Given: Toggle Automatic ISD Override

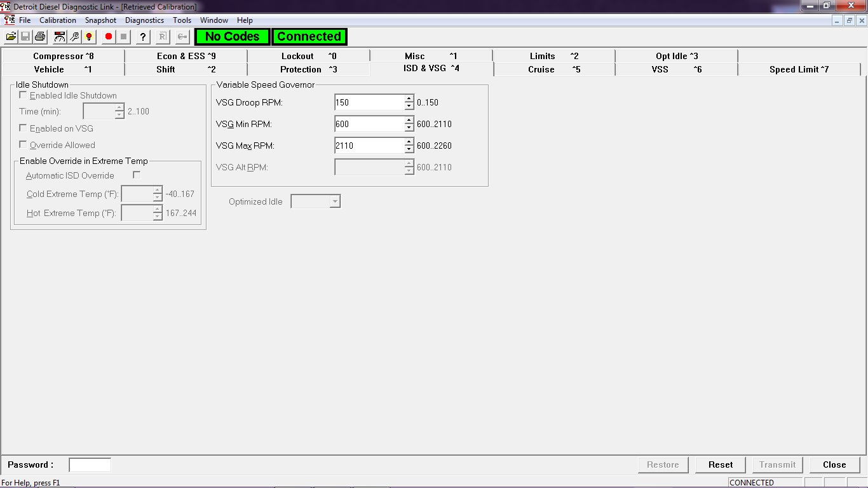Looking at the screenshot, I should (x=137, y=175).
